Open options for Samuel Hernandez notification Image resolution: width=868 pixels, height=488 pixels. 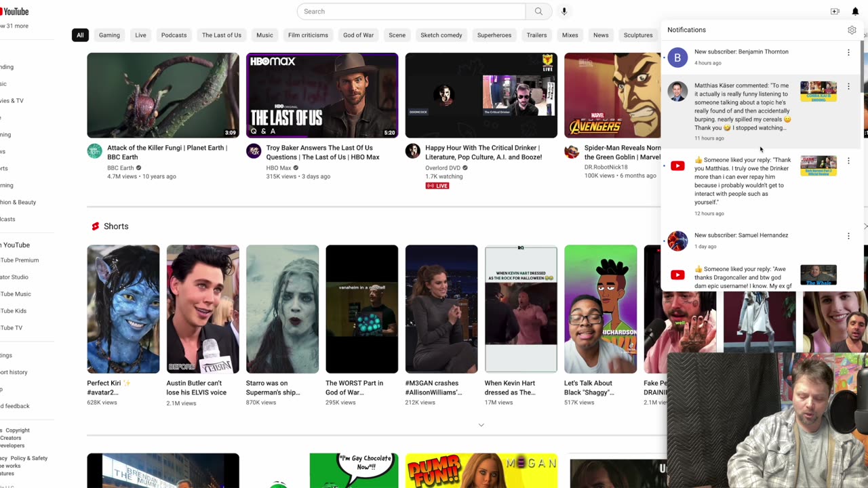click(848, 236)
